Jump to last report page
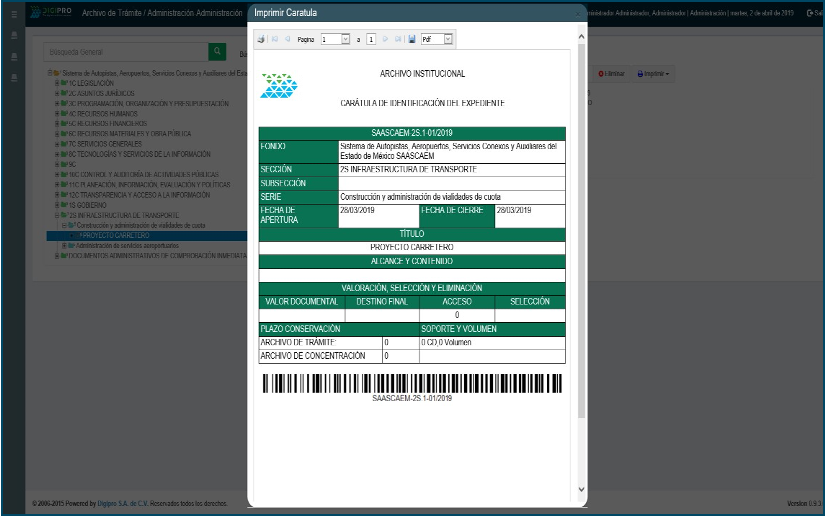 tap(398, 39)
